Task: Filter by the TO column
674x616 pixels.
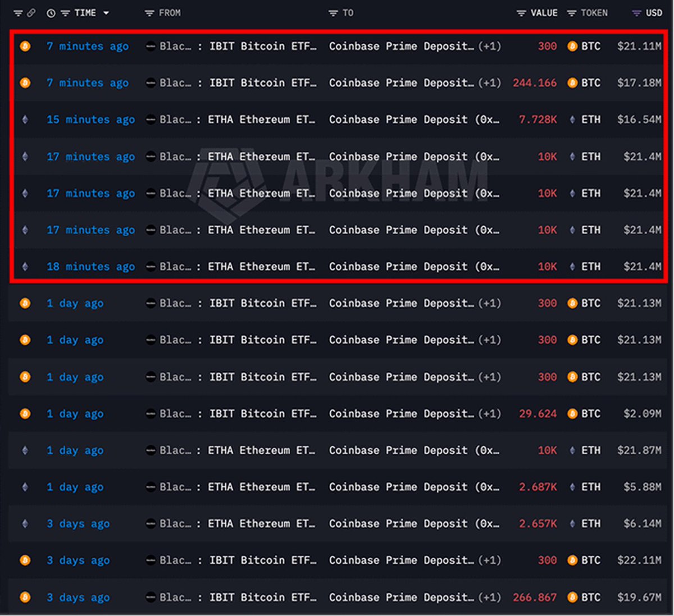Action: pyautogui.click(x=333, y=13)
